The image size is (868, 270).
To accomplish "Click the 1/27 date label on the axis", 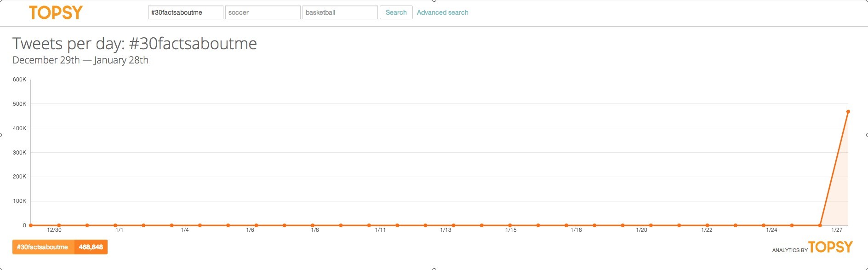I will coord(837,230).
